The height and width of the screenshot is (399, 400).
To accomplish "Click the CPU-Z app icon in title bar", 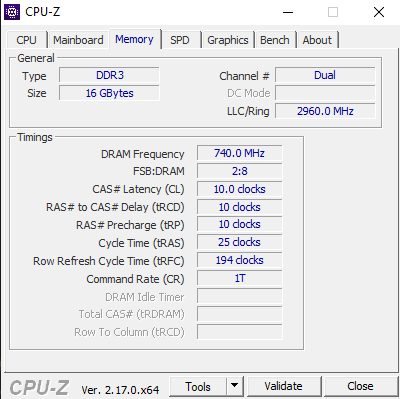I will pos(12,12).
